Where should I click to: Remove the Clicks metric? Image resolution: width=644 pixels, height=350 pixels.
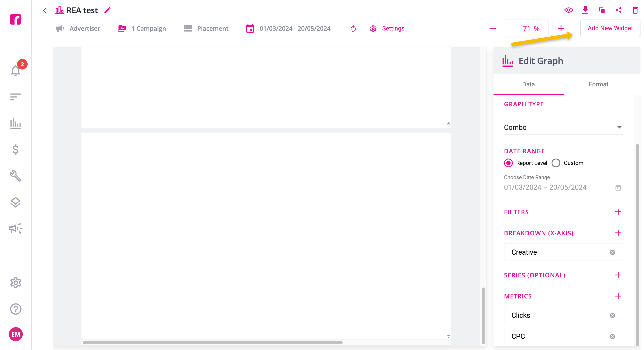tap(612, 315)
